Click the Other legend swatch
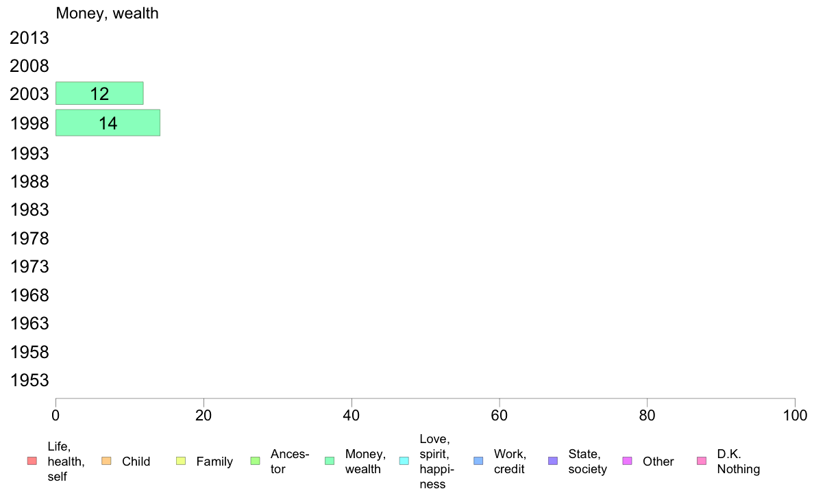 [x=627, y=461]
